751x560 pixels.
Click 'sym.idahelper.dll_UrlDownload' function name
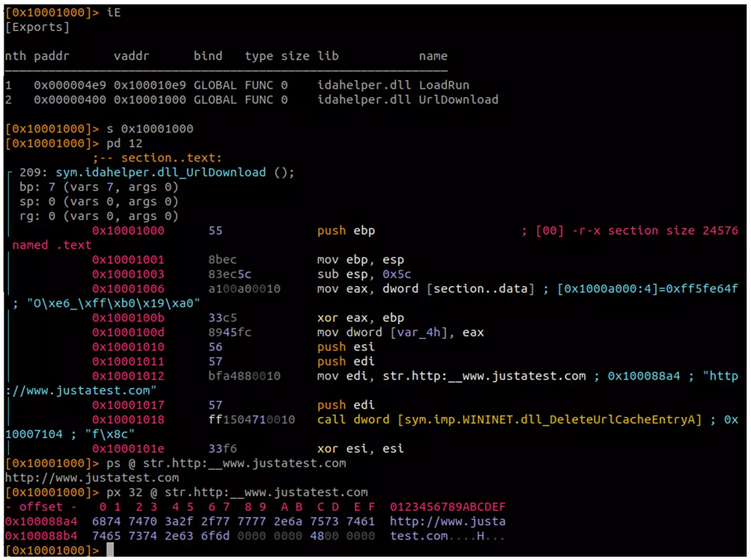coord(161,172)
